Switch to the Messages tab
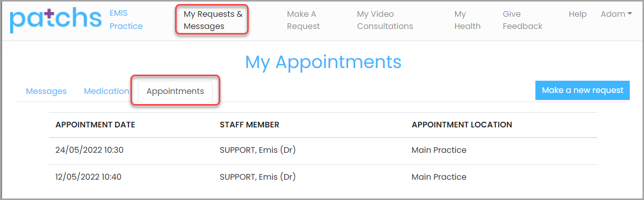The image size is (644, 200). tap(46, 91)
